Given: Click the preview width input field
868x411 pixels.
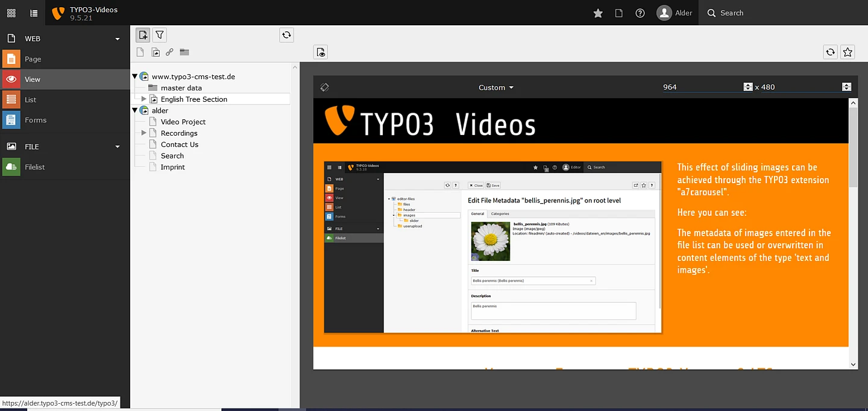Looking at the screenshot, I should point(702,87).
